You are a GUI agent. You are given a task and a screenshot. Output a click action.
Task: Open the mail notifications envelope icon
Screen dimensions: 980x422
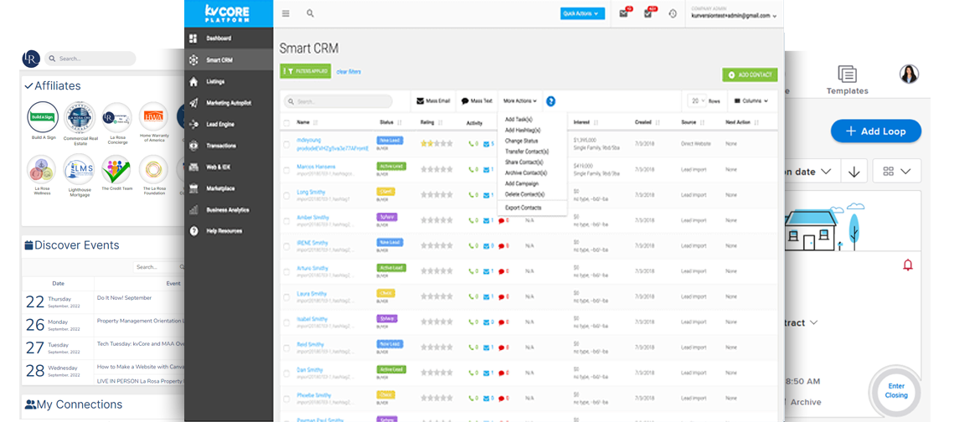click(x=624, y=13)
